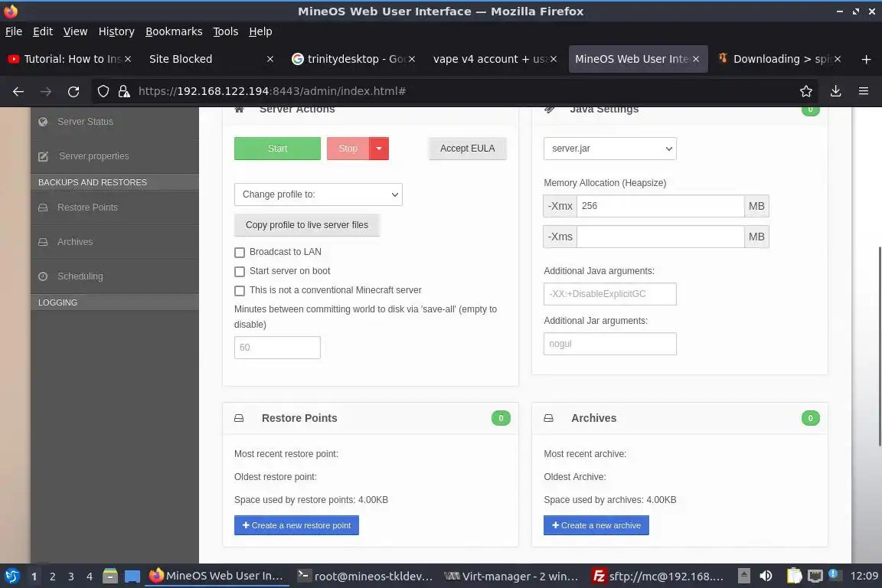Reload the page with the refresh icon
This screenshot has height=588, width=882.
click(73, 91)
